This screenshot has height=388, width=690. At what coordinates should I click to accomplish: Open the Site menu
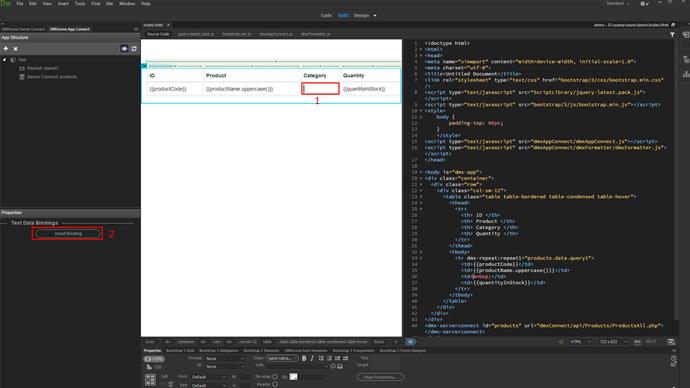point(109,4)
